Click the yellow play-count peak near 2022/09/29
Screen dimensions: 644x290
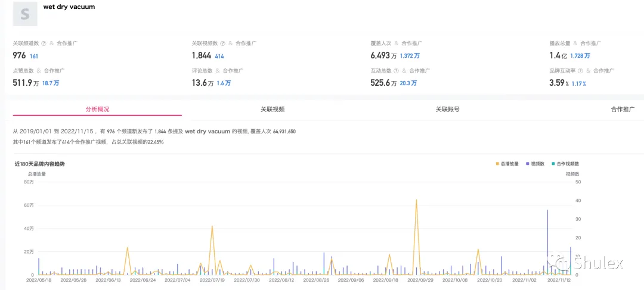pos(416,200)
